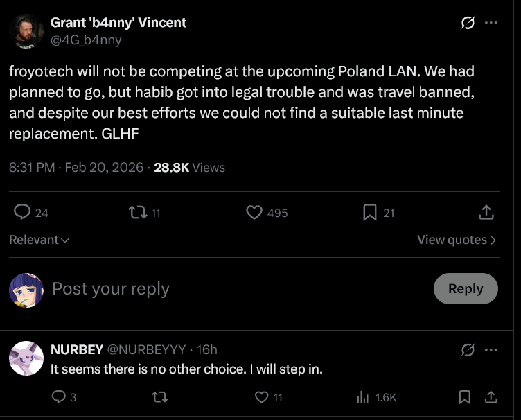The height and width of the screenshot is (420, 521).
Task: Click the Grok icon on main post
Action: pos(468,23)
